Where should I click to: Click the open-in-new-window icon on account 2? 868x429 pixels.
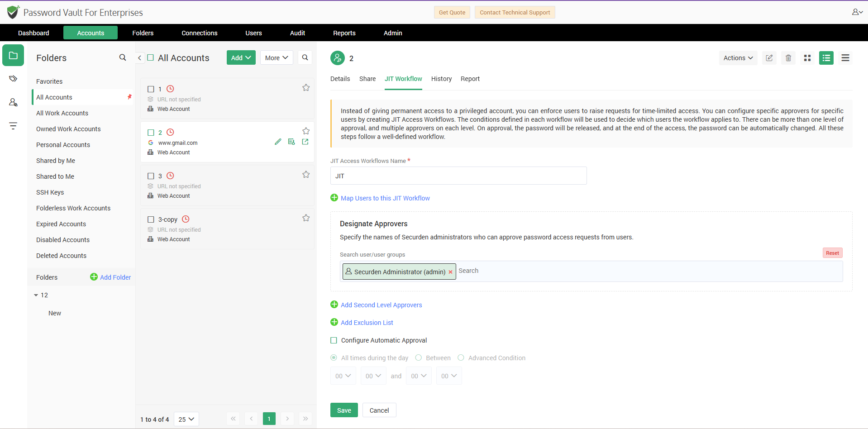(305, 142)
